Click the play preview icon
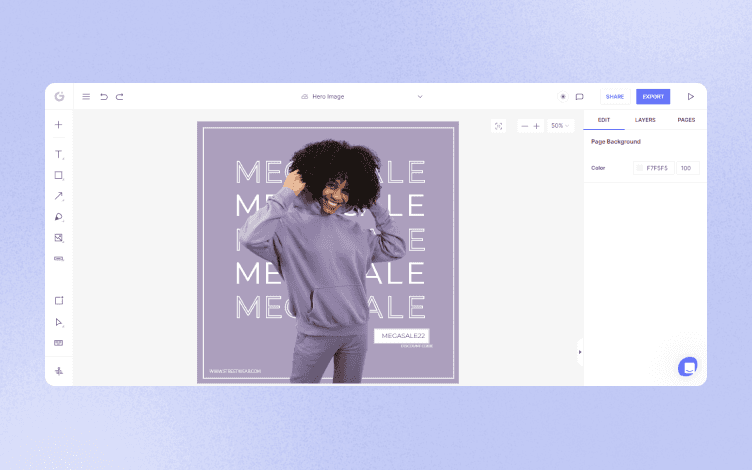752x470 pixels. pos(691,96)
